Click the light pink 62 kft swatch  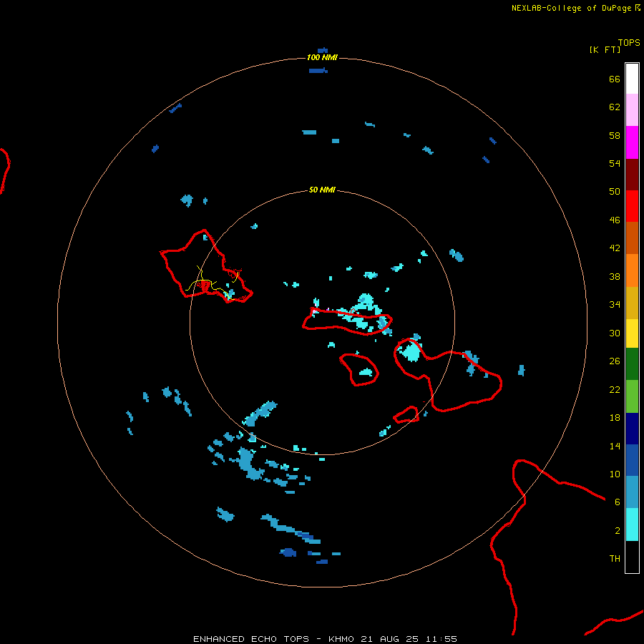pos(632,109)
